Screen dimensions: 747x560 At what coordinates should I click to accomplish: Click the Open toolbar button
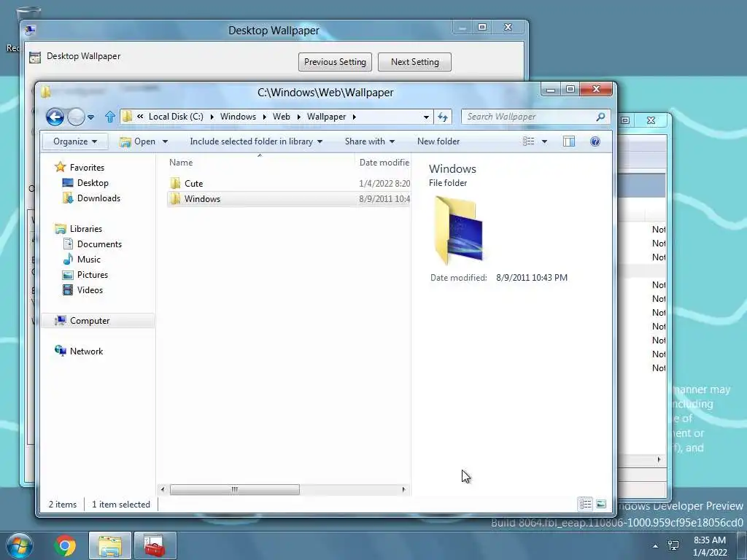[138, 141]
